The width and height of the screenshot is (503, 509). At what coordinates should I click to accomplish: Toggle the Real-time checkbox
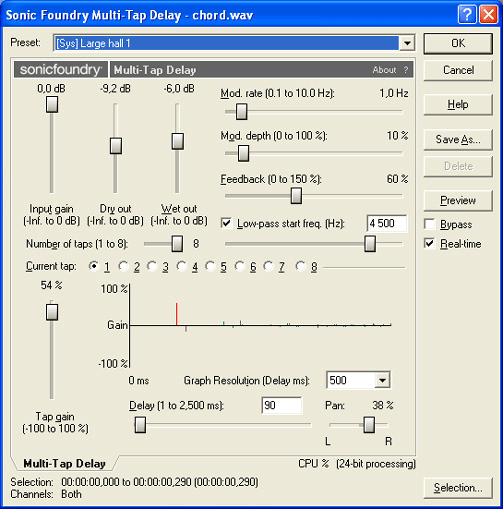pyautogui.click(x=429, y=243)
